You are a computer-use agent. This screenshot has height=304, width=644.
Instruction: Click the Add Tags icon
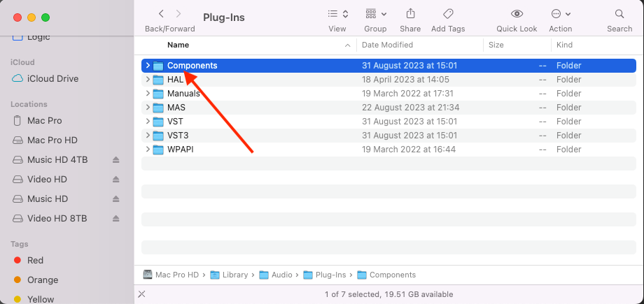[x=448, y=14]
